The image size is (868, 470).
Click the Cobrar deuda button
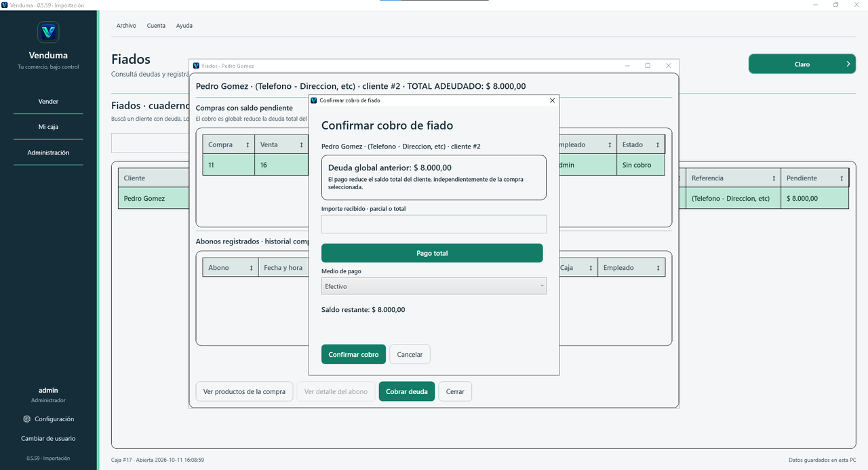point(407,391)
